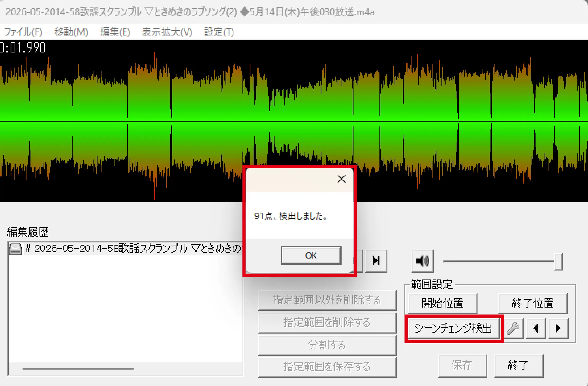Jump to previous detected scene point
Screen dimensions: 588x386
point(536,328)
